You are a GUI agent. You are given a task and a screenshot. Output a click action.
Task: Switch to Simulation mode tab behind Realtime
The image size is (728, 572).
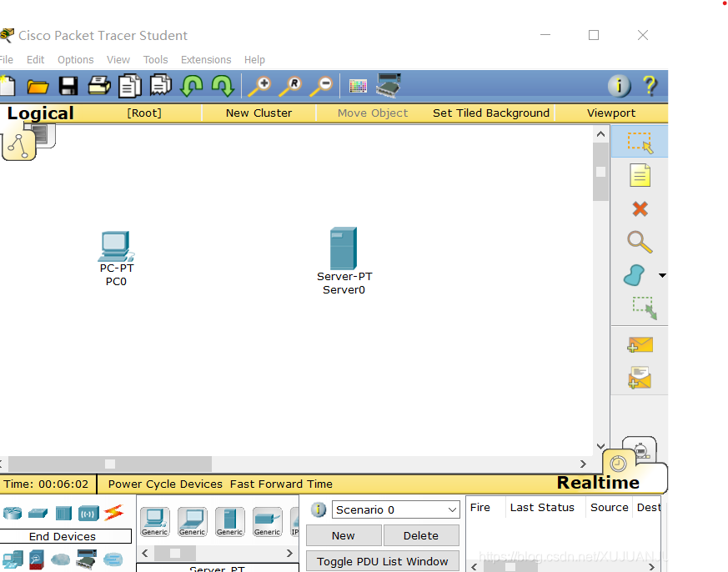click(x=640, y=448)
